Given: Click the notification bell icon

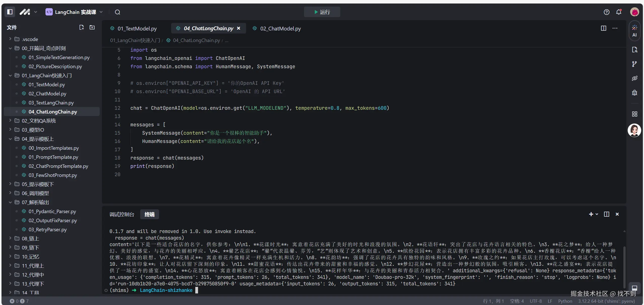Looking at the screenshot, I should [x=619, y=12].
